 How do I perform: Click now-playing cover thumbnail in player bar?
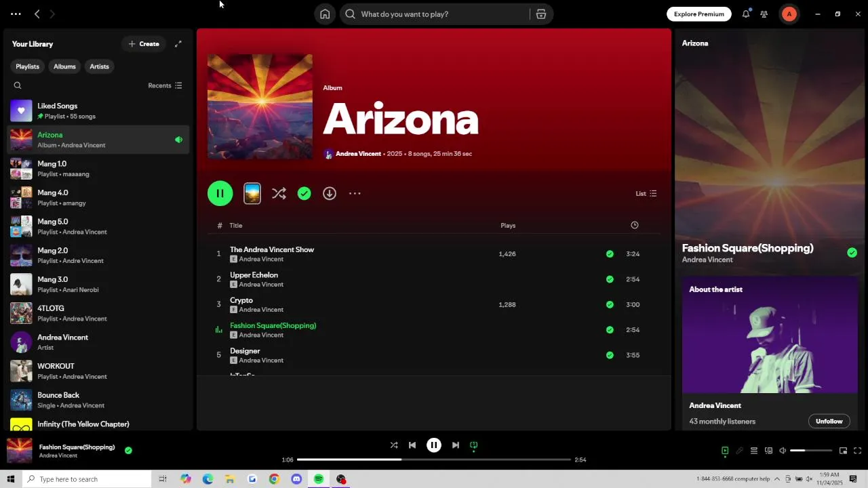(x=20, y=451)
